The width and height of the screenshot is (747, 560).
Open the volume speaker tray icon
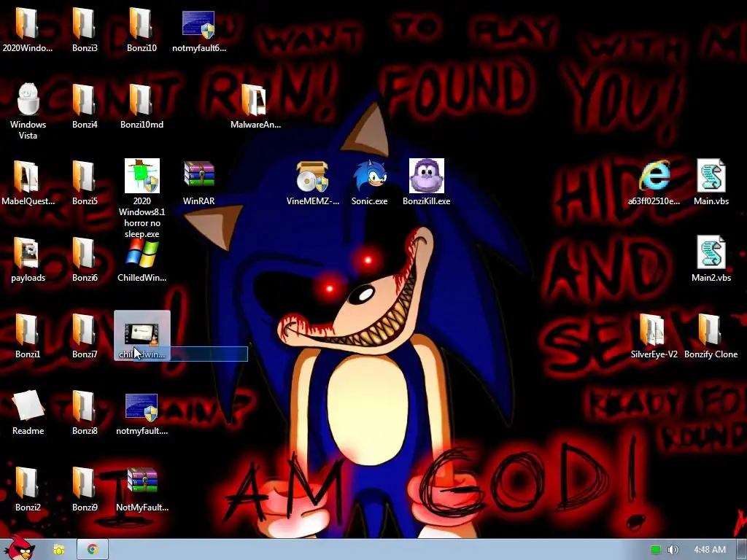(673, 550)
